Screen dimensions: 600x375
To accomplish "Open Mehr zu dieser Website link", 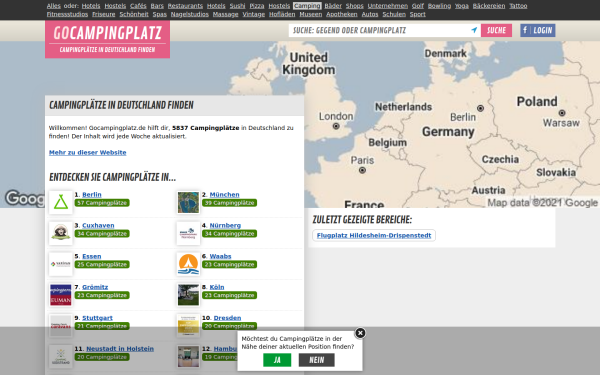I will point(88,152).
